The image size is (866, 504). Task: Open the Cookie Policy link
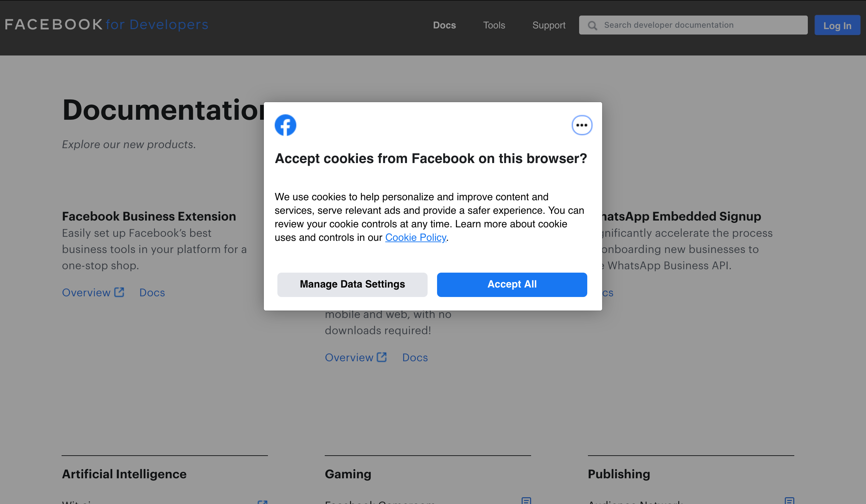click(x=416, y=237)
